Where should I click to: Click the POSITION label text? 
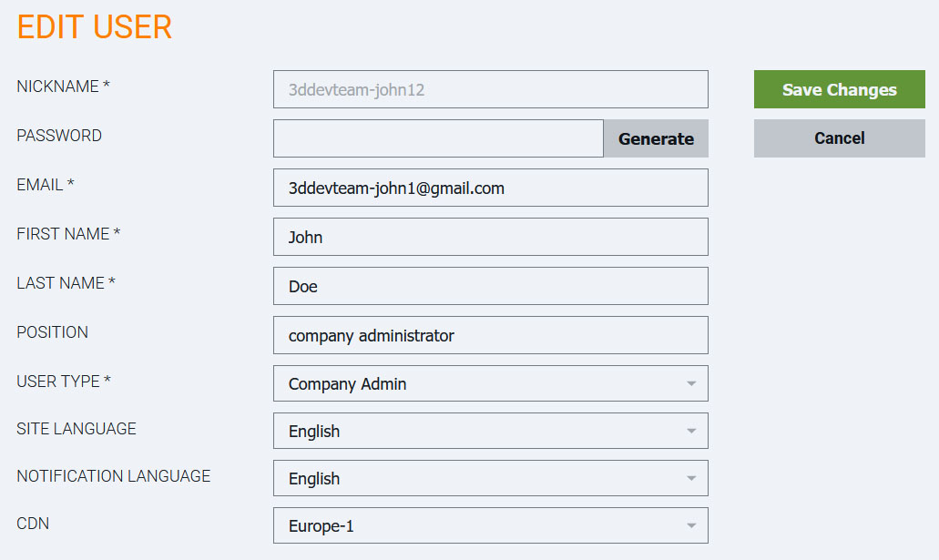53,332
